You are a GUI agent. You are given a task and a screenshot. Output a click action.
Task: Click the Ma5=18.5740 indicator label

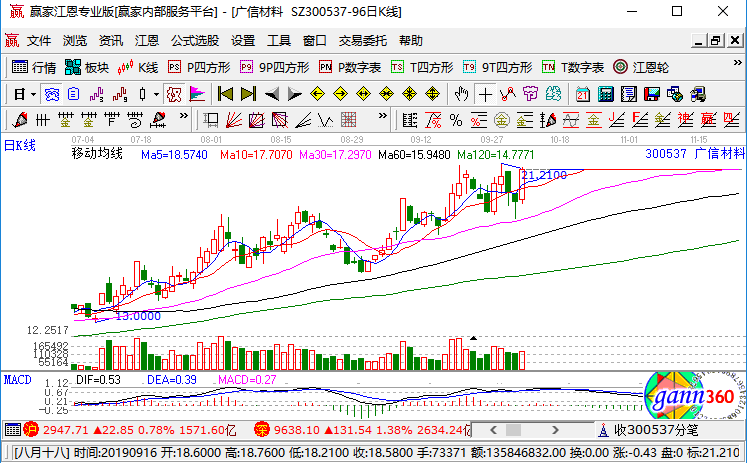pyautogui.click(x=174, y=155)
